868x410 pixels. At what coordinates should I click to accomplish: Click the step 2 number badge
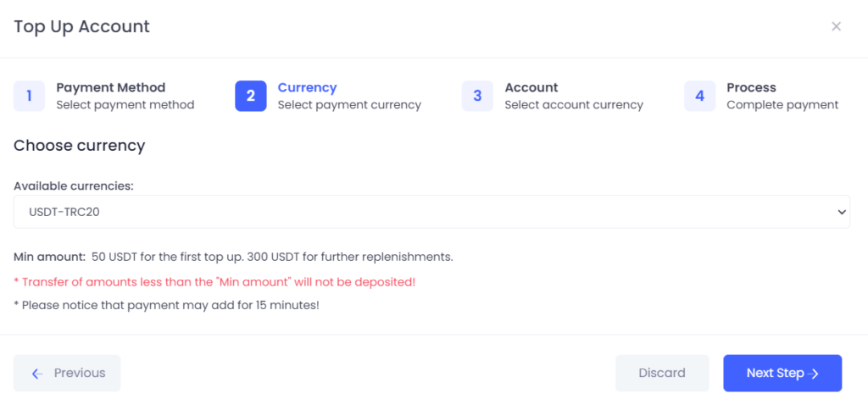pyautogui.click(x=251, y=96)
